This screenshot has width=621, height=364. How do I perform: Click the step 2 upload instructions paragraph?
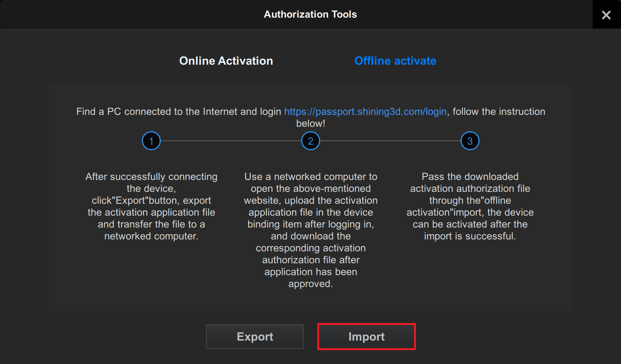(311, 230)
